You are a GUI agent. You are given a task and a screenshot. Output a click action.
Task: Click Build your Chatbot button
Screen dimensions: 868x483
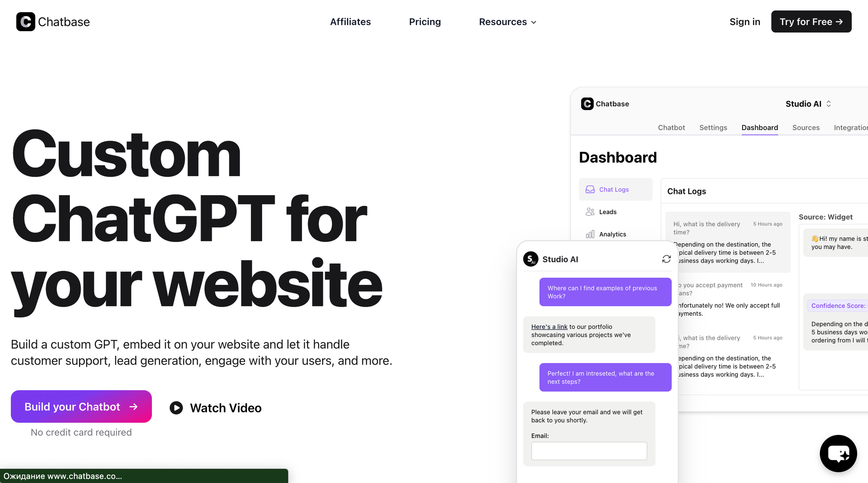(x=81, y=406)
